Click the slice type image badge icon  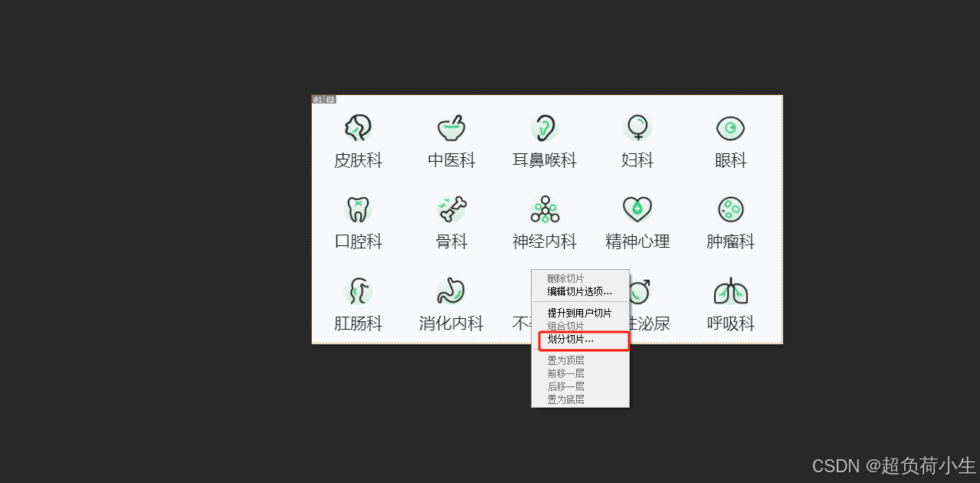330,100
